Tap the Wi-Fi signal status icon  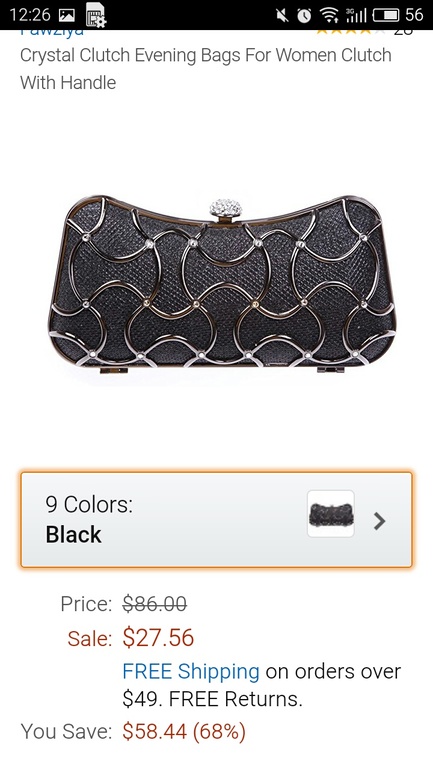pos(329,15)
